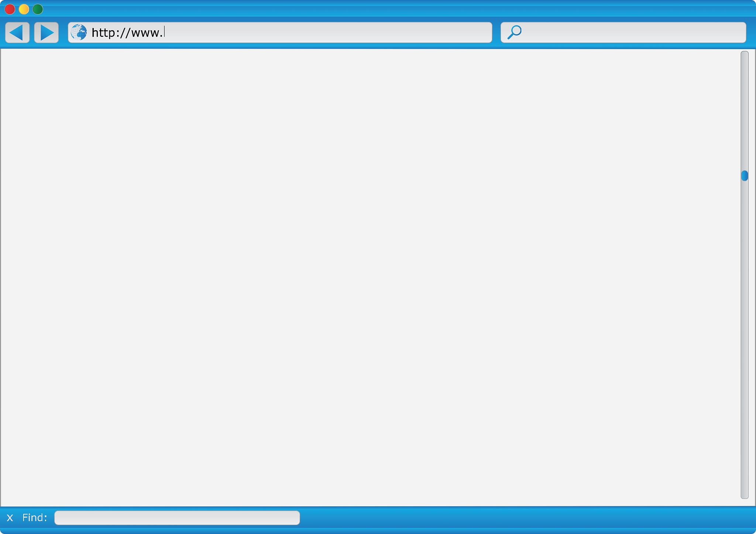The height and width of the screenshot is (534, 756).
Task: Click the globe site icon
Action: coord(79,32)
